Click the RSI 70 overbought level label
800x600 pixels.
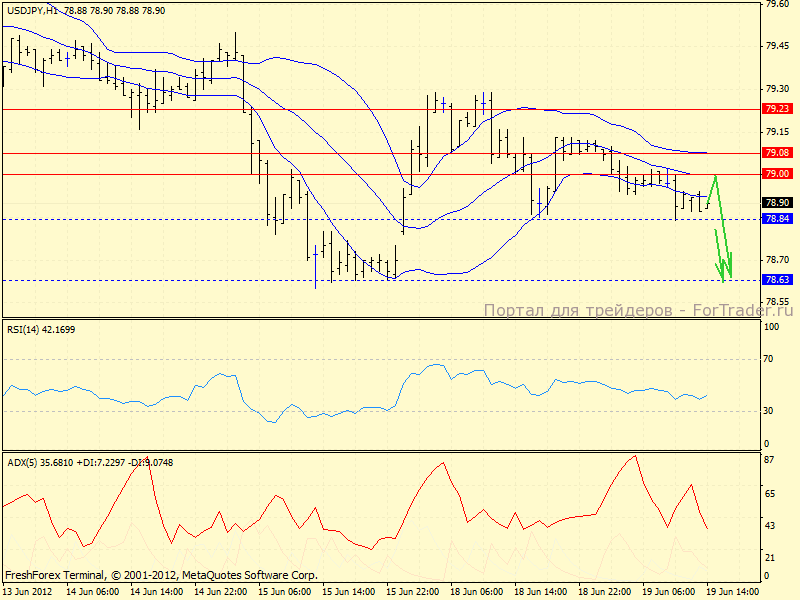(x=771, y=359)
